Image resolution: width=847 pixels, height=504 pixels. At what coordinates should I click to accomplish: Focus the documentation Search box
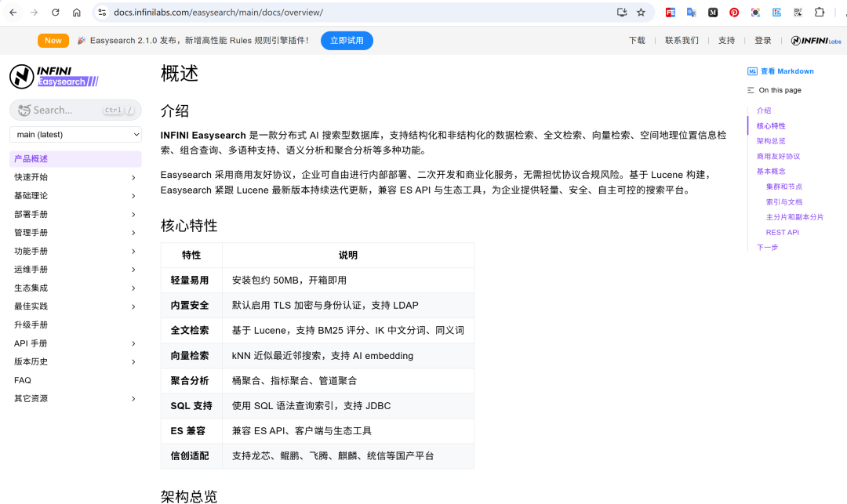point(75,110)
